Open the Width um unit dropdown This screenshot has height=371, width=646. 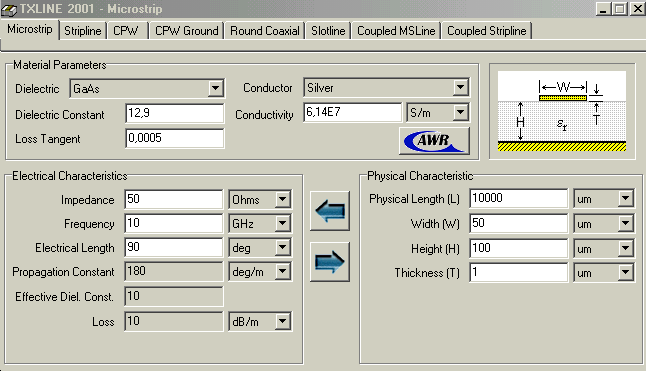[x=625, y=224]
